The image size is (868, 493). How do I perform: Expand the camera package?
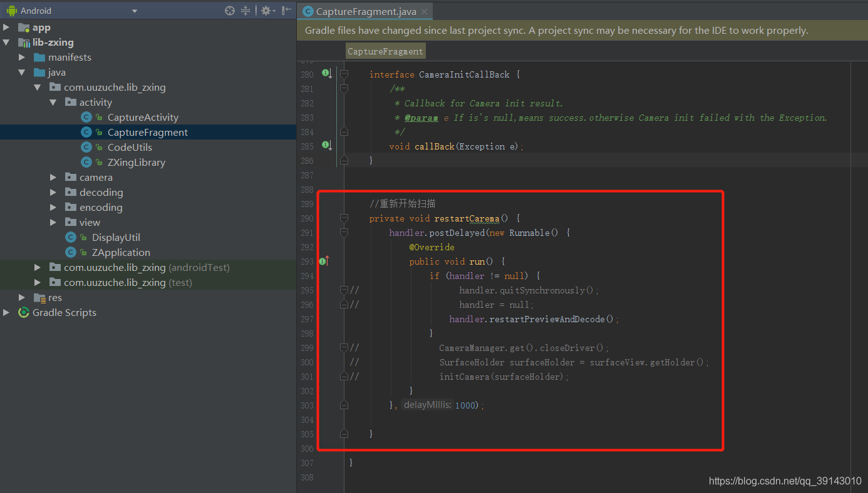point(53,178)
